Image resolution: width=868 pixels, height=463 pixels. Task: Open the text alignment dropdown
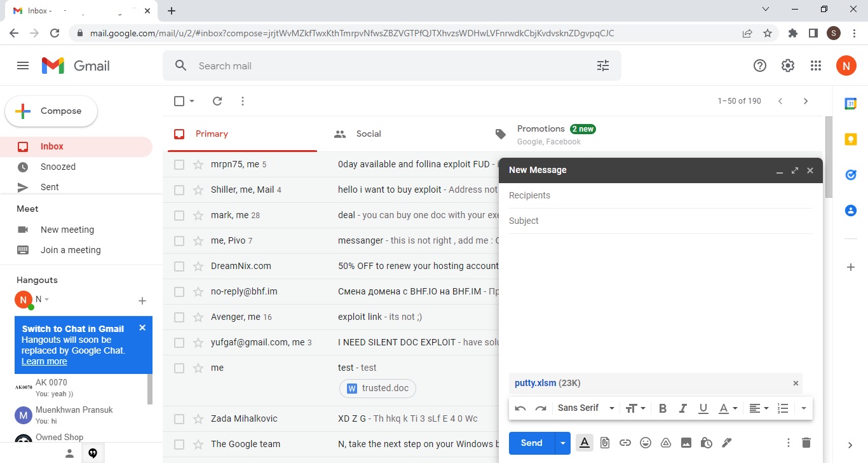point(759,408)
